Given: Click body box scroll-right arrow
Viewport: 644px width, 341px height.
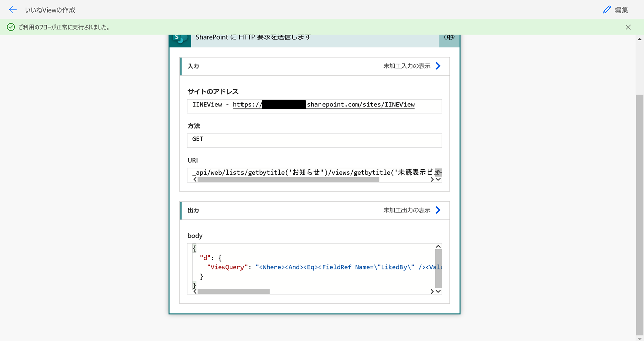Looking at the screenshot, I should 432,292.
